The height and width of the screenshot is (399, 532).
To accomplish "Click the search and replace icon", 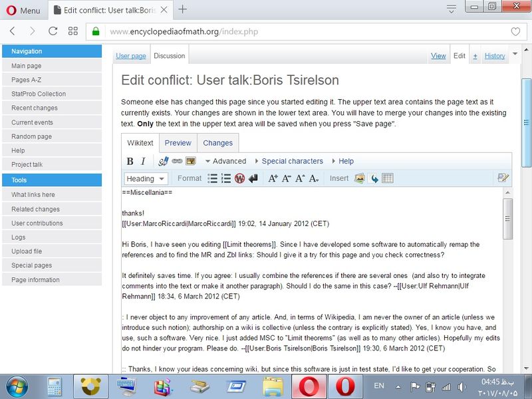I will (x=503, y=178).
